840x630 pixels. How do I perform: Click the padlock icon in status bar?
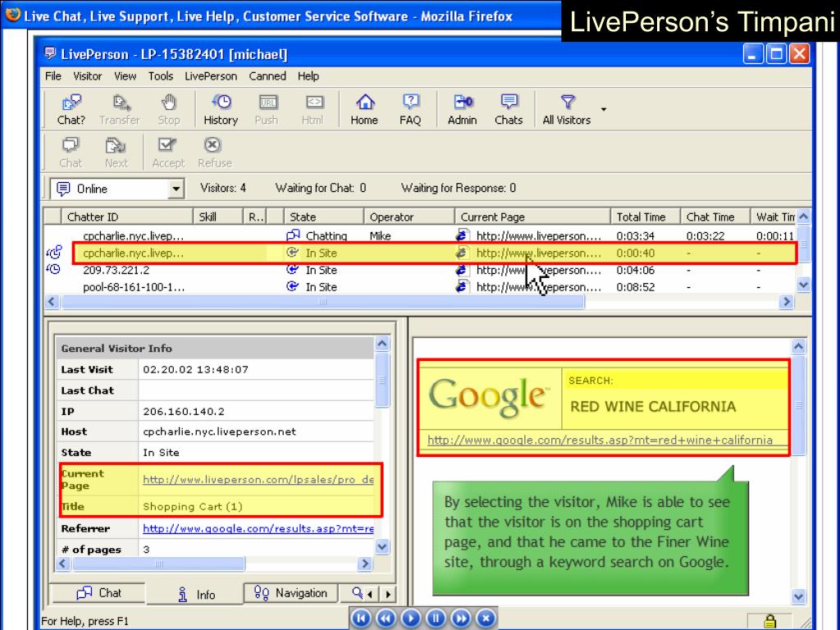pyautogui.click(x=770, y=621)
